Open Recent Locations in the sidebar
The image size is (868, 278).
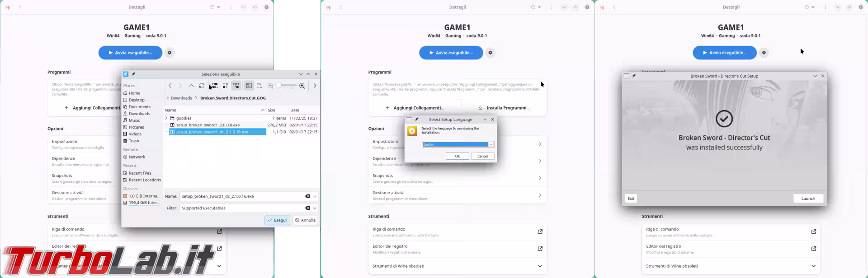(x=142, y=180)
